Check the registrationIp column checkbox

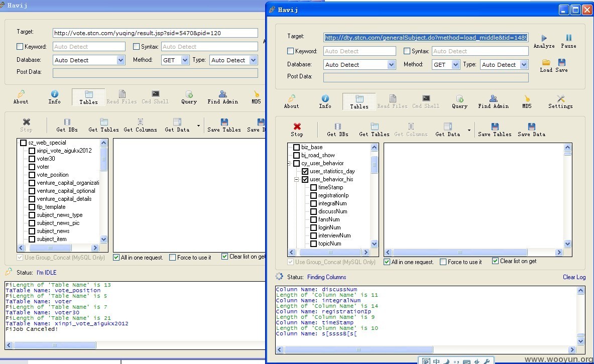click(x=314, y=195)
